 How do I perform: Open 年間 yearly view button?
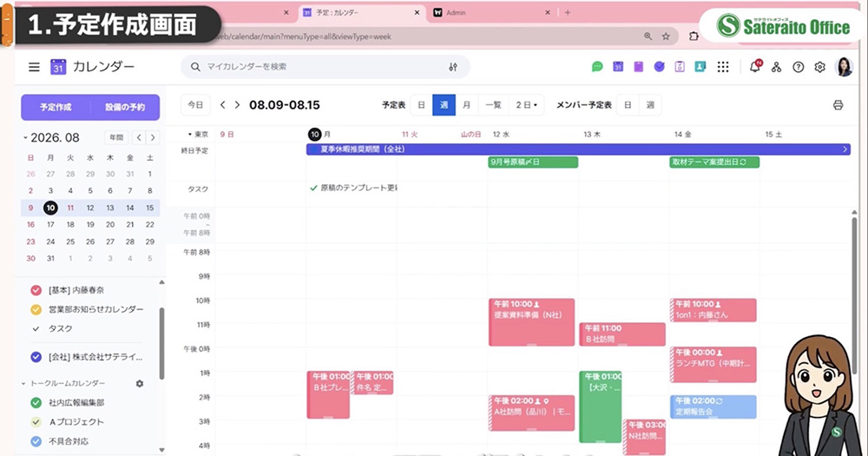[x=116, y=137]
